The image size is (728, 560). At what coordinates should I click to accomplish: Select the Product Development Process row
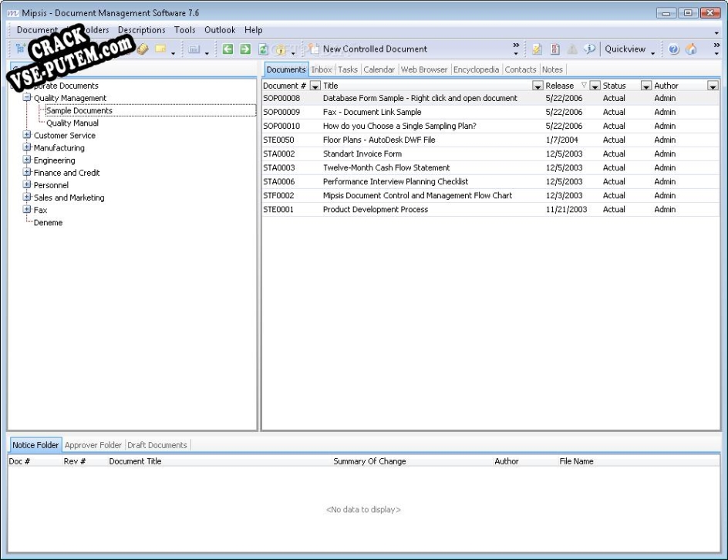[x=490, y=209]
